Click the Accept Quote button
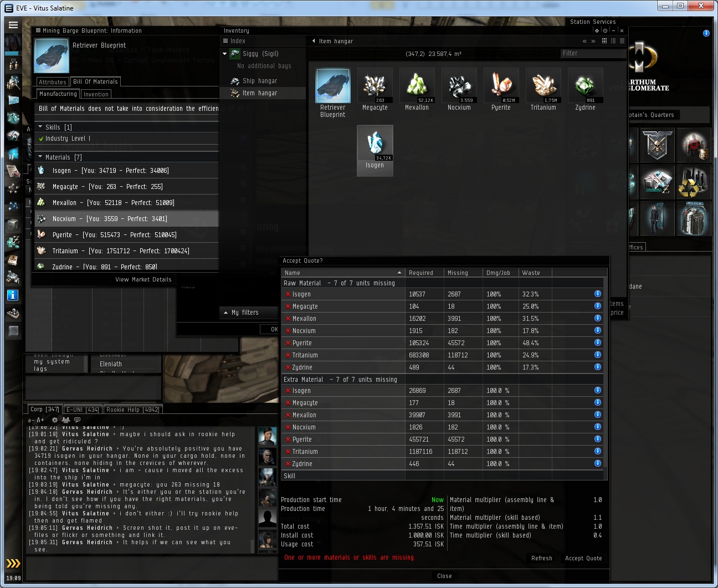718x588 pixels. point(583,558)
